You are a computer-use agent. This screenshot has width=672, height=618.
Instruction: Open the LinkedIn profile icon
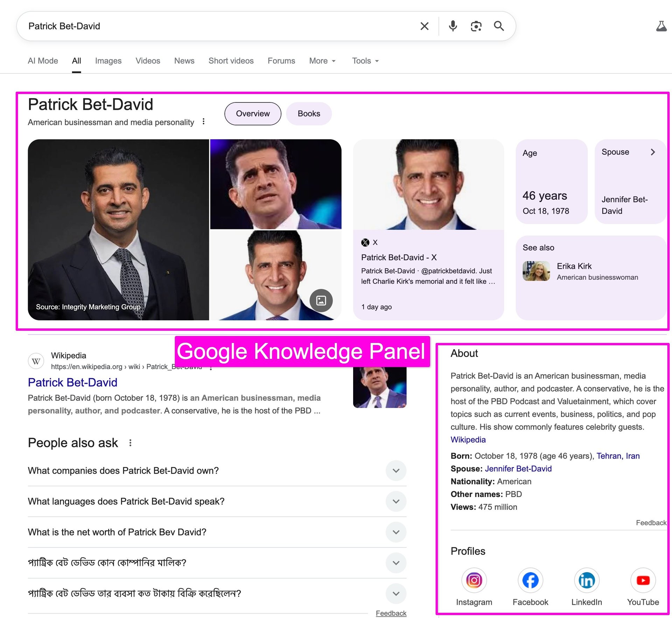[x=587, y=580]
